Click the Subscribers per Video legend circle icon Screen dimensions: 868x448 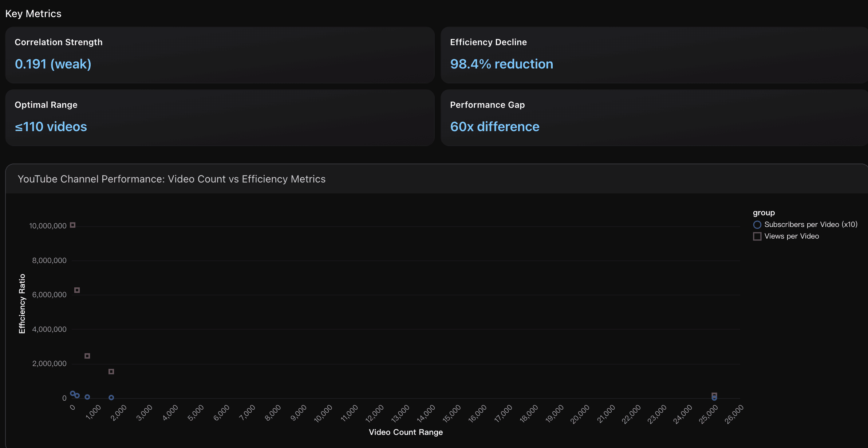click(x=758, y=225)
